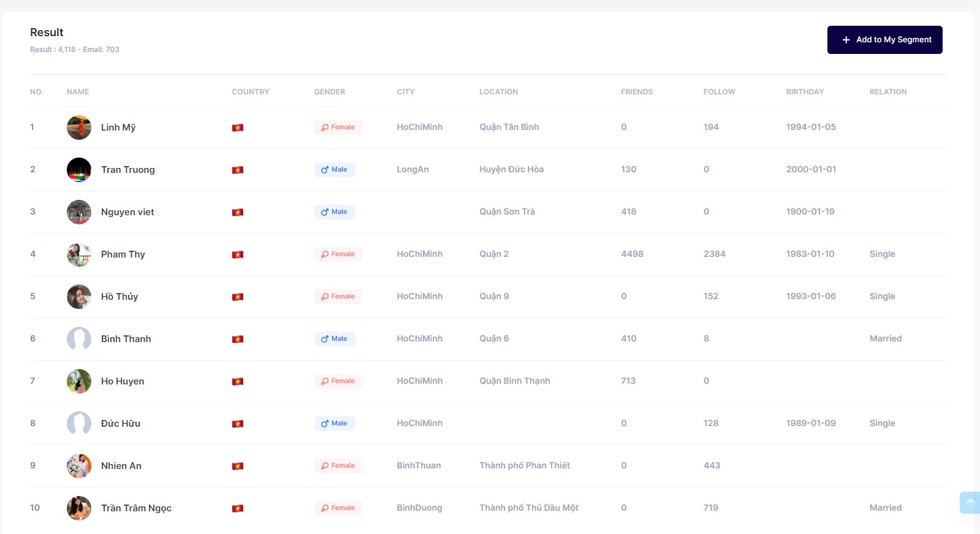Click the Add to My Segment button
The width and height of the screenshot is (980, 534).
(884, 40)
